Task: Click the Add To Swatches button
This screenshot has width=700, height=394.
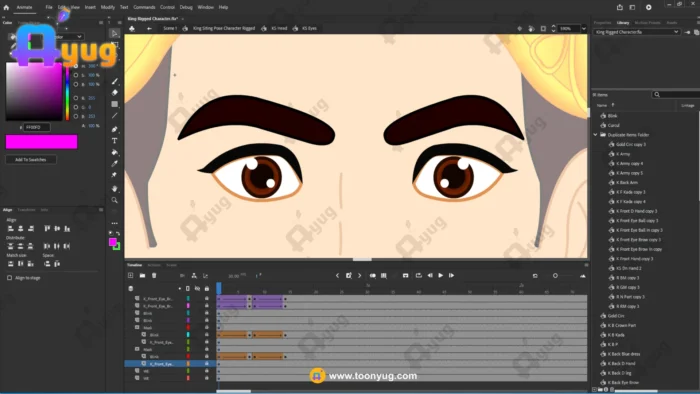Action: (x=31, y=159)
